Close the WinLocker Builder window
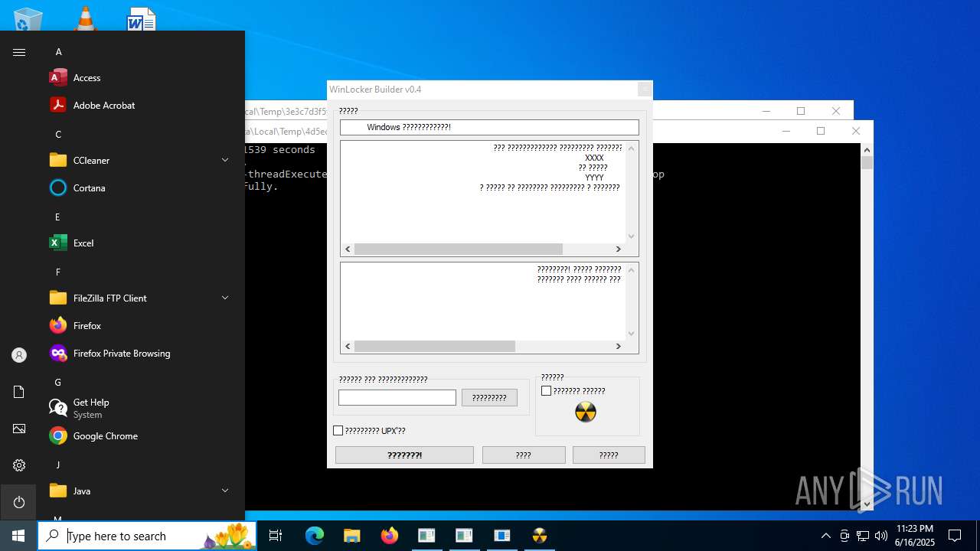 (645, 90)
